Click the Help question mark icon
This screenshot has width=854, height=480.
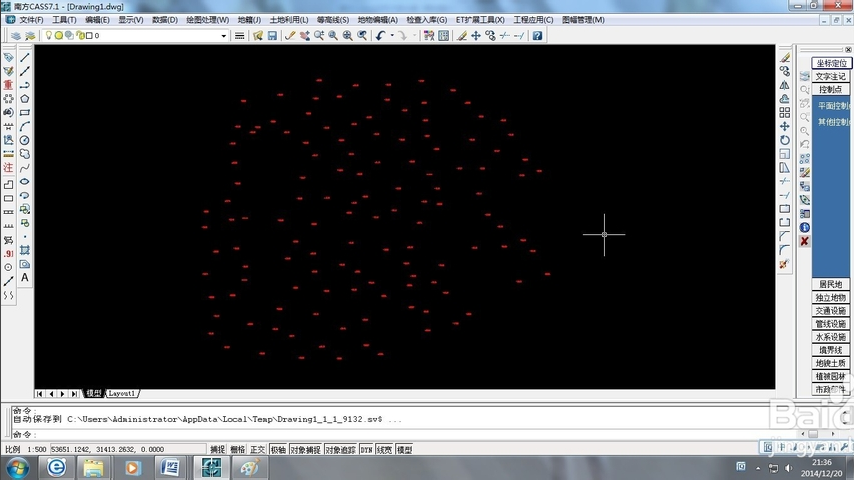[538, 35]
